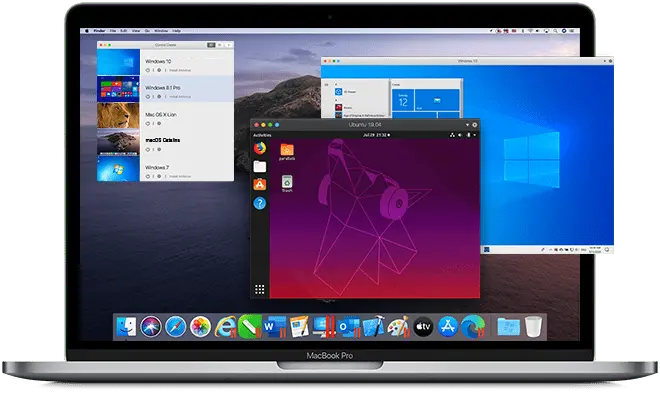Open Microsoft Word from the dock
This screenshot has height=393, width=660.
274,327
